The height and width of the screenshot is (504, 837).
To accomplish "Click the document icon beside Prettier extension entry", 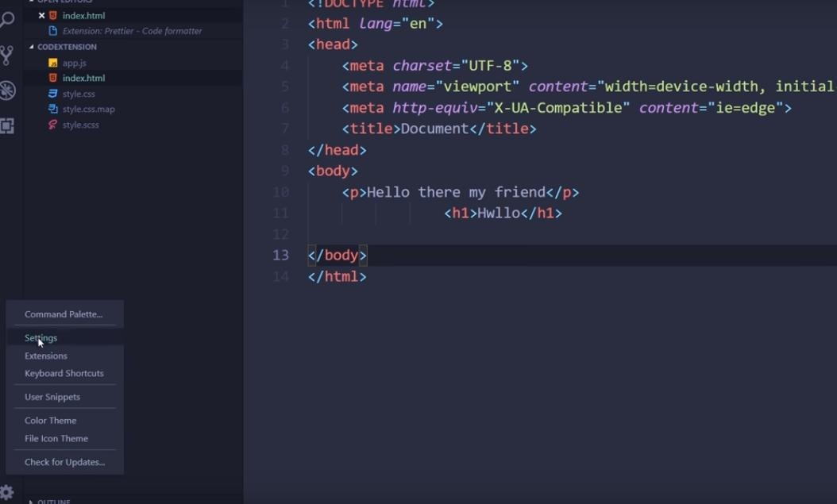I will tap(53, 31).
